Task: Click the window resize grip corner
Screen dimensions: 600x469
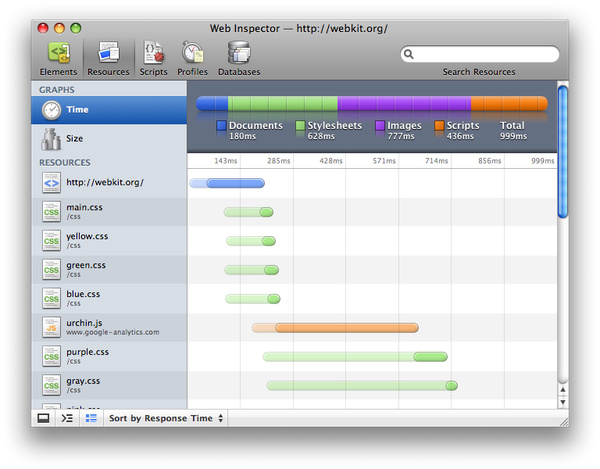Action: coord(564,422)
